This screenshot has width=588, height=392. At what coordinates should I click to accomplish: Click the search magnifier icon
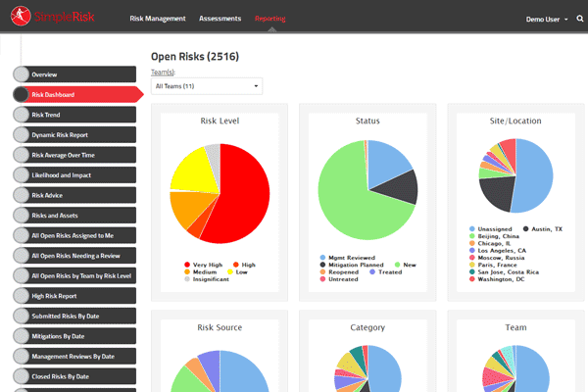point(579,19)
